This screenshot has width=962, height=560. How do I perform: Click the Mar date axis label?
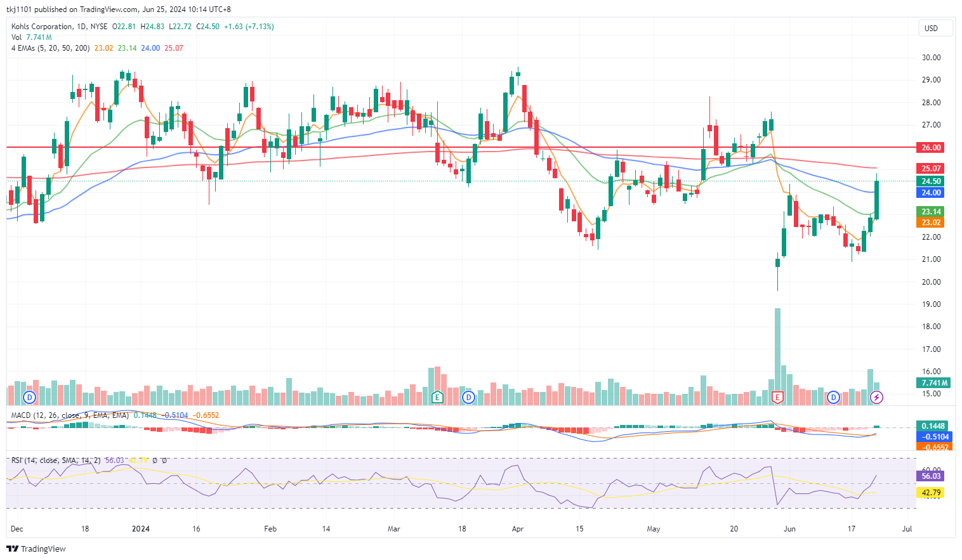tap(394, 529)
